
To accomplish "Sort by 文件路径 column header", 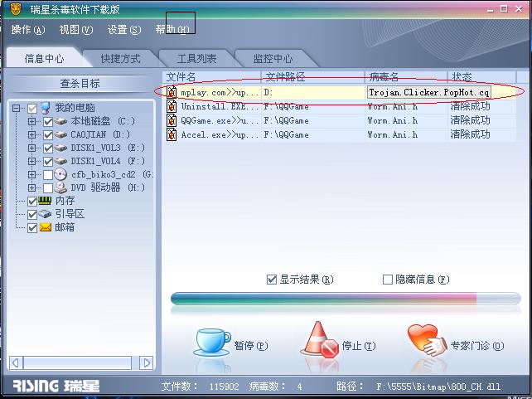I will coord(312,77).
